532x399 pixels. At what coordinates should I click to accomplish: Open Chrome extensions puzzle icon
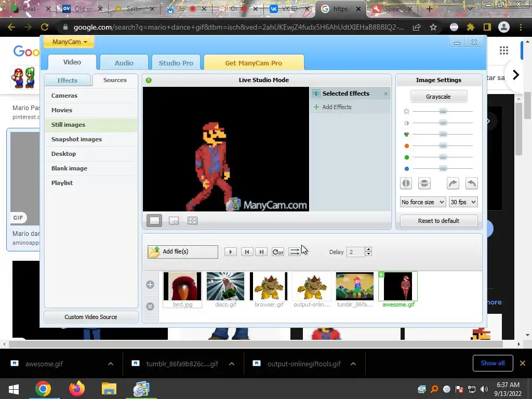point(471,27)
